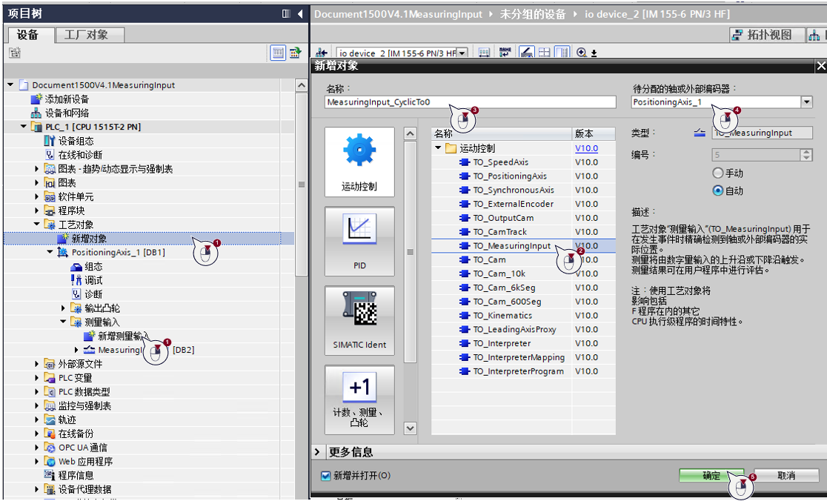Open 待分配的轴 PositioningAxis_1 dropdown
The height and width of the screenshot is (504, 827).
pos(806,102)
